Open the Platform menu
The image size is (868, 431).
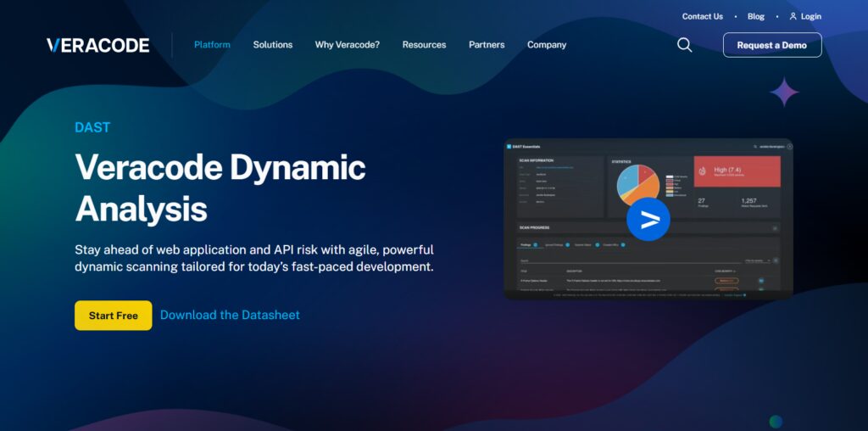point(212,45)
